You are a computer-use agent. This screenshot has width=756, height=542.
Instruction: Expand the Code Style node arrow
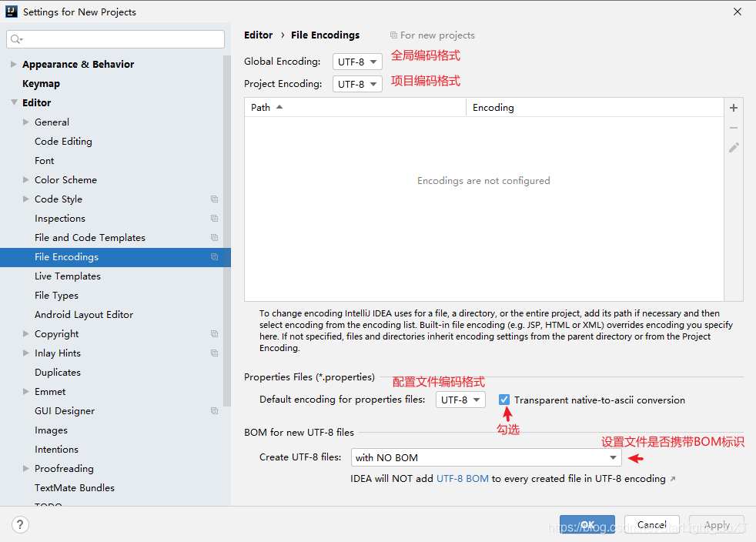[x=26, y=199]
